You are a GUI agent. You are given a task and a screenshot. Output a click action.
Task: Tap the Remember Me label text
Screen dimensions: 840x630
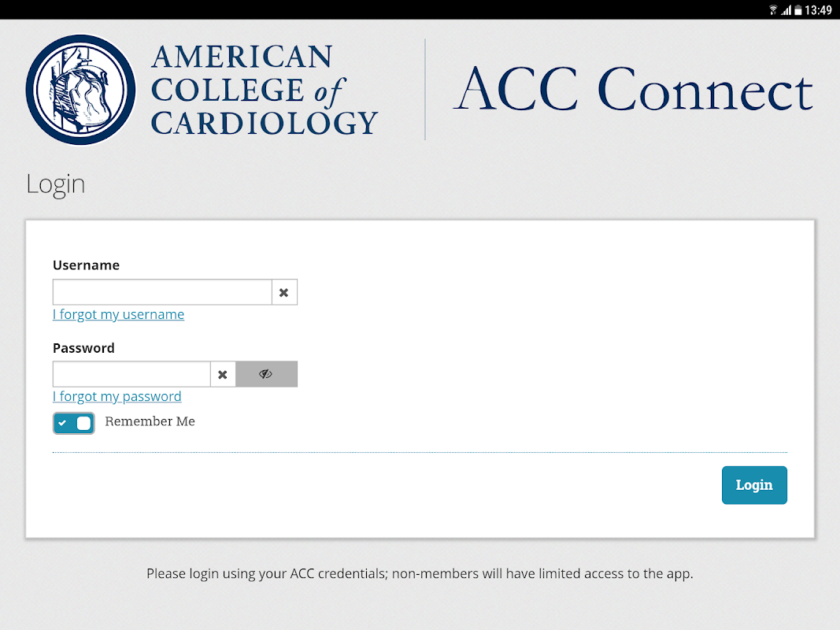click(x=150, y=421)
